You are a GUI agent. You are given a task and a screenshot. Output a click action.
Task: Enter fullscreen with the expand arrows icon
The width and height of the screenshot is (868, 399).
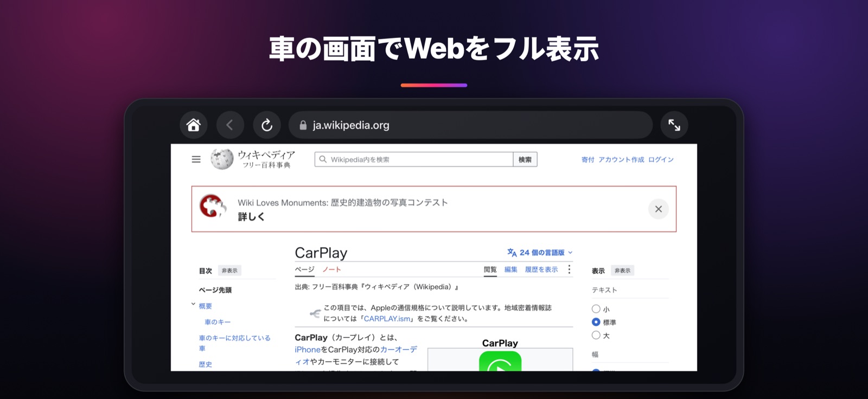click(674, 125)
